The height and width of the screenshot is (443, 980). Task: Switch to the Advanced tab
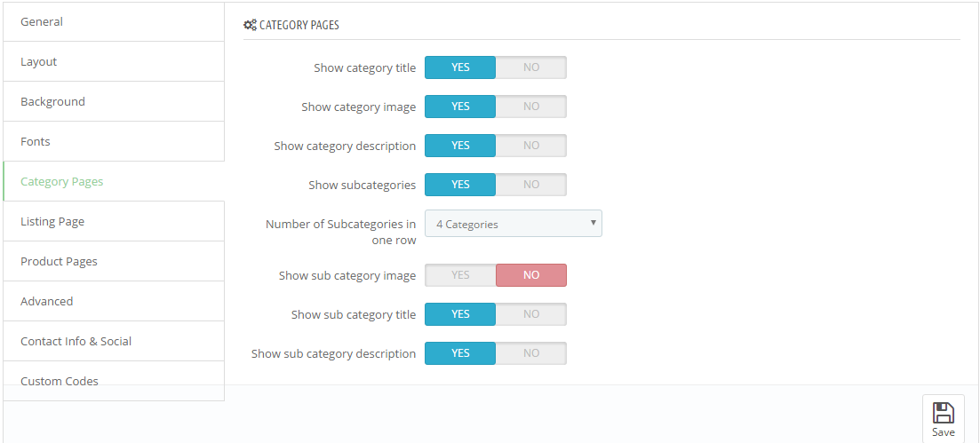click(114, 302)
